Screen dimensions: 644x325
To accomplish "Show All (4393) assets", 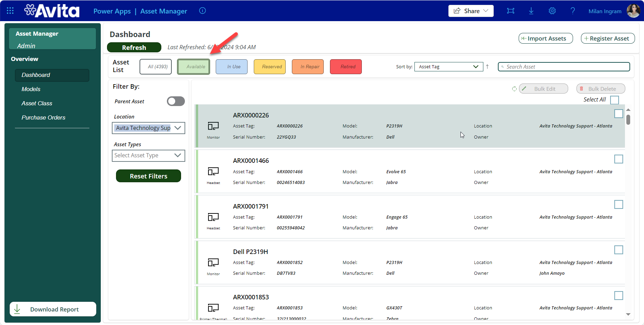I will [156, 67].
